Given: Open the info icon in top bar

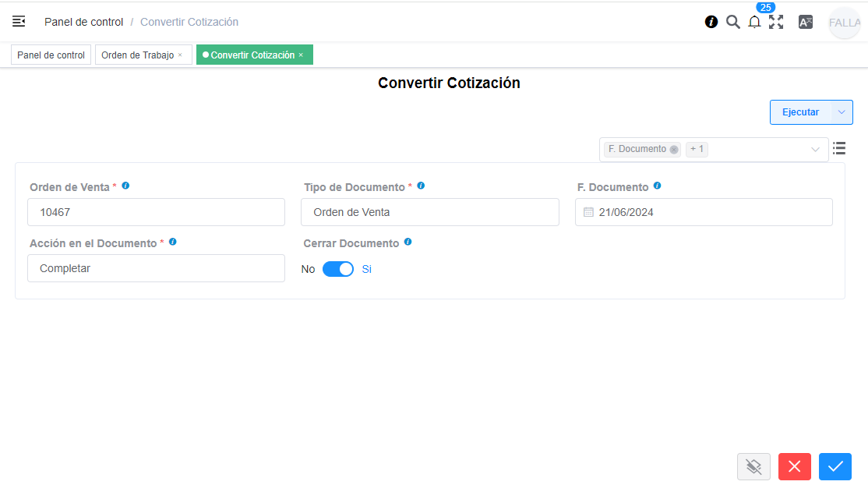Looking at the screenshot, I should pos(711,22).
